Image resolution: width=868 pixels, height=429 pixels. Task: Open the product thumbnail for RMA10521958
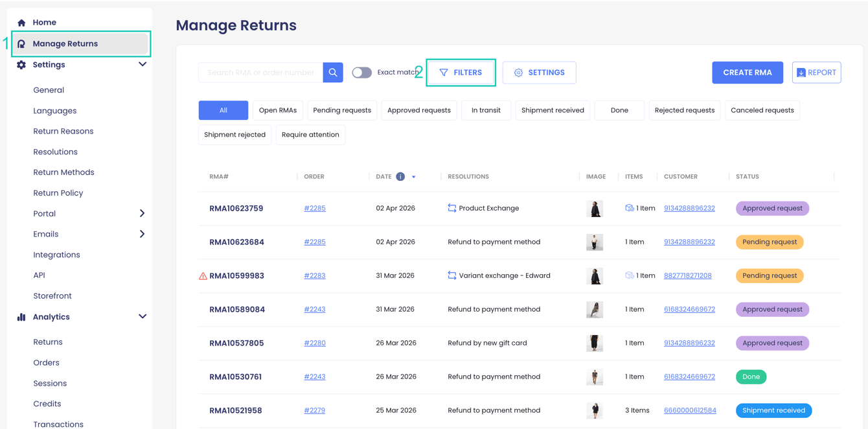tap(595, 410)
